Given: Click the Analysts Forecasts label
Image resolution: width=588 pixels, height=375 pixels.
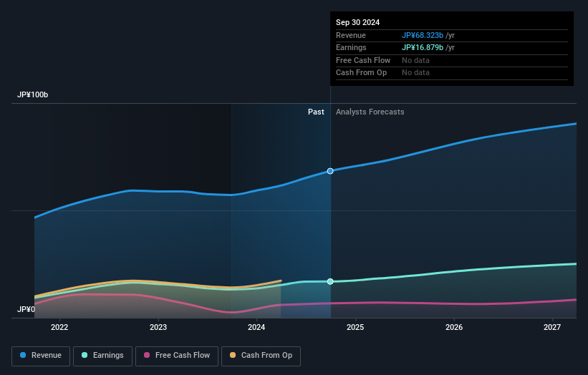Looking at the screenshot, I should click(370, 112).
